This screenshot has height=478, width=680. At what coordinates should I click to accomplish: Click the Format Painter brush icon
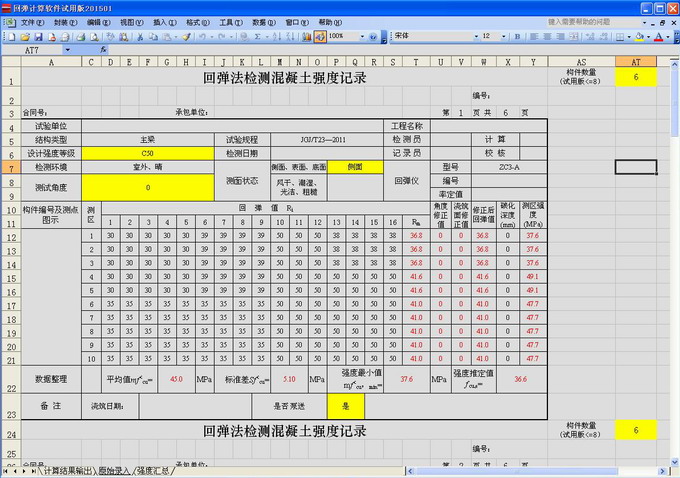point(186,36)
